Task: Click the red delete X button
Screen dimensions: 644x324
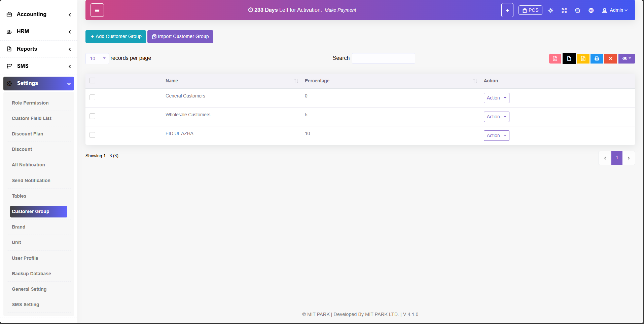Action: pyautogui.click(x=610, y=58)
